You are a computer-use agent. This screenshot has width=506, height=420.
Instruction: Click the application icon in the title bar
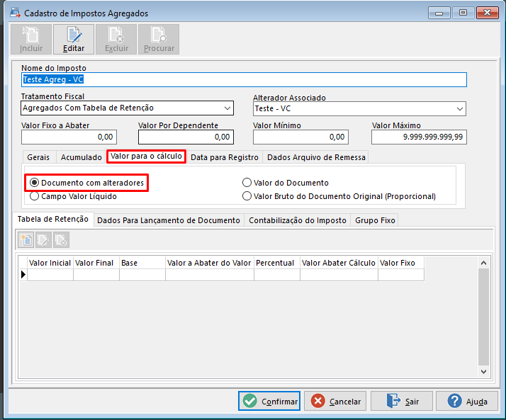[15, 13]
